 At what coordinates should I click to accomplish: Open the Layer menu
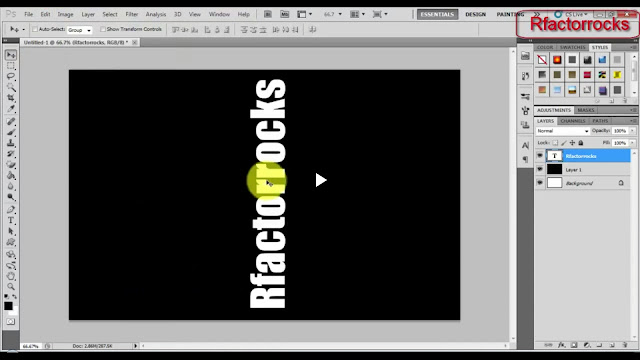tap(88, 14)
